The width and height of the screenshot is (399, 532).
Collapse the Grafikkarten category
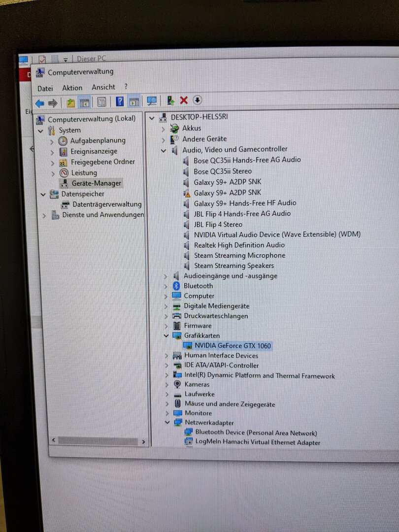click(x=166, y=336)
